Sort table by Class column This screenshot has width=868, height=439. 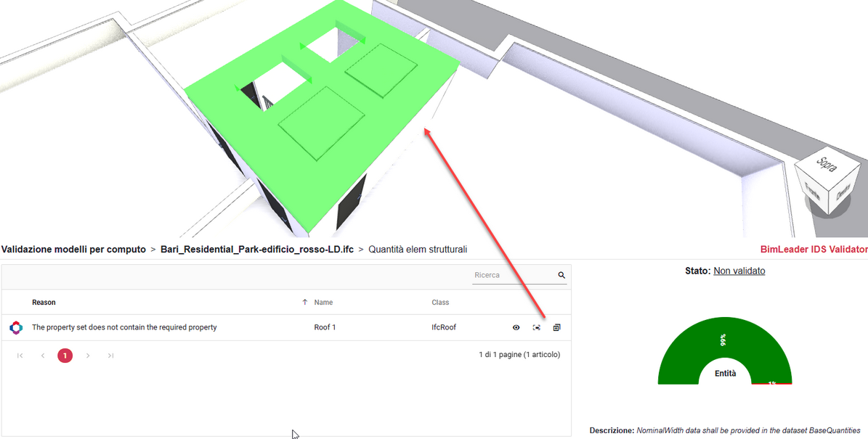[440, 303]
